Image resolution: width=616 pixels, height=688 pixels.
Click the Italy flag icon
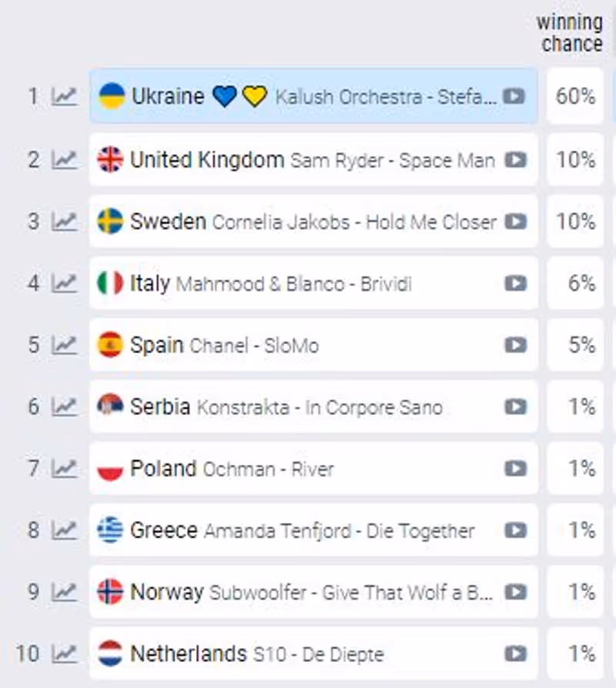click(x=110, y=283)
